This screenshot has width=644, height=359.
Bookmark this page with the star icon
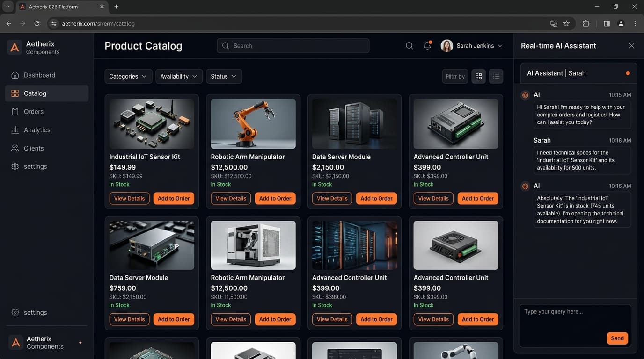tap(566, 23)
